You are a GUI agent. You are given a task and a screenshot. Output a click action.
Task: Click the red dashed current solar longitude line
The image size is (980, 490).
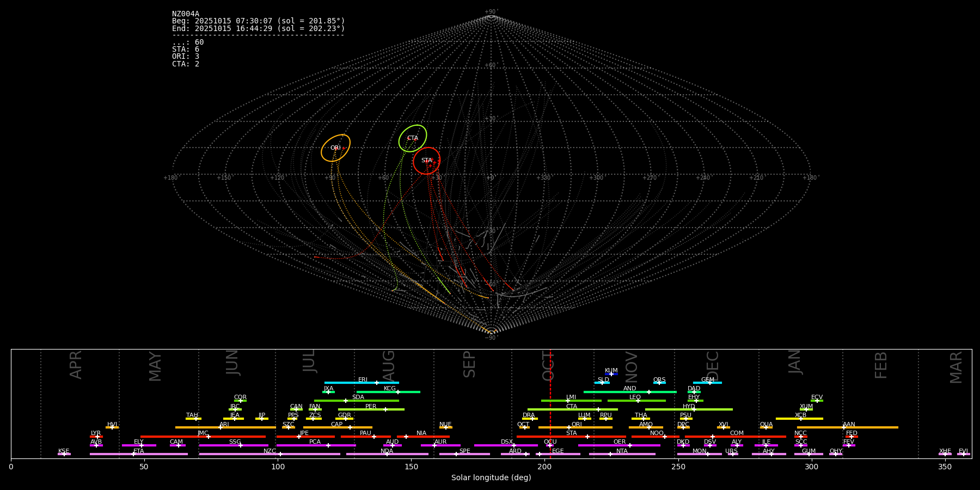pyautogui.click(x=550, y=403)
